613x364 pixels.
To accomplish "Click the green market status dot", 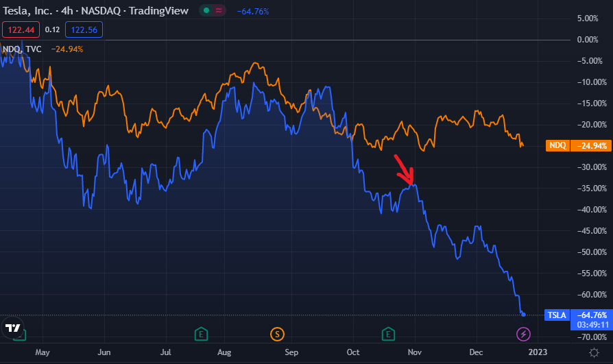I will [x=206, y=10].
